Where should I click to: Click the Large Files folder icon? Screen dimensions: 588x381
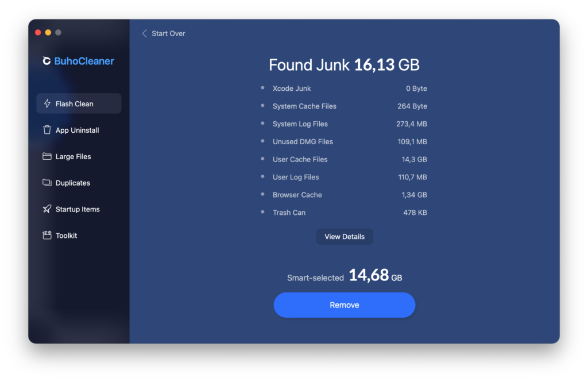(x=47, y=156)
